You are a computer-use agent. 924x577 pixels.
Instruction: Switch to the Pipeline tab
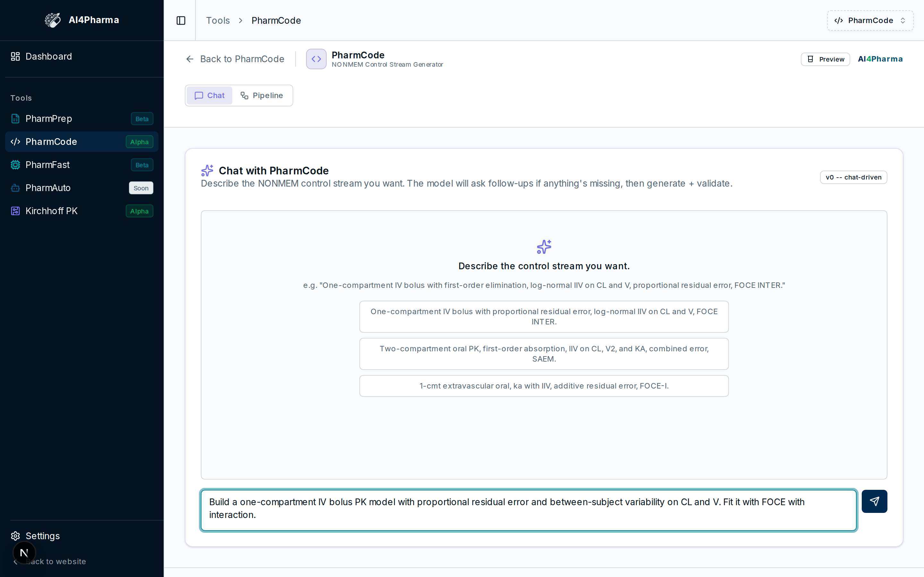coord(262,96)
